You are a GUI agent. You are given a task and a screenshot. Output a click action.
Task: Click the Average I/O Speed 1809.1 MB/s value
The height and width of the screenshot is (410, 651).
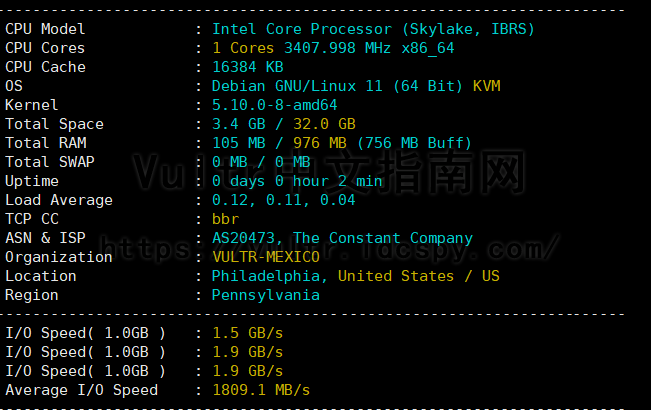[x=261, y=390]
